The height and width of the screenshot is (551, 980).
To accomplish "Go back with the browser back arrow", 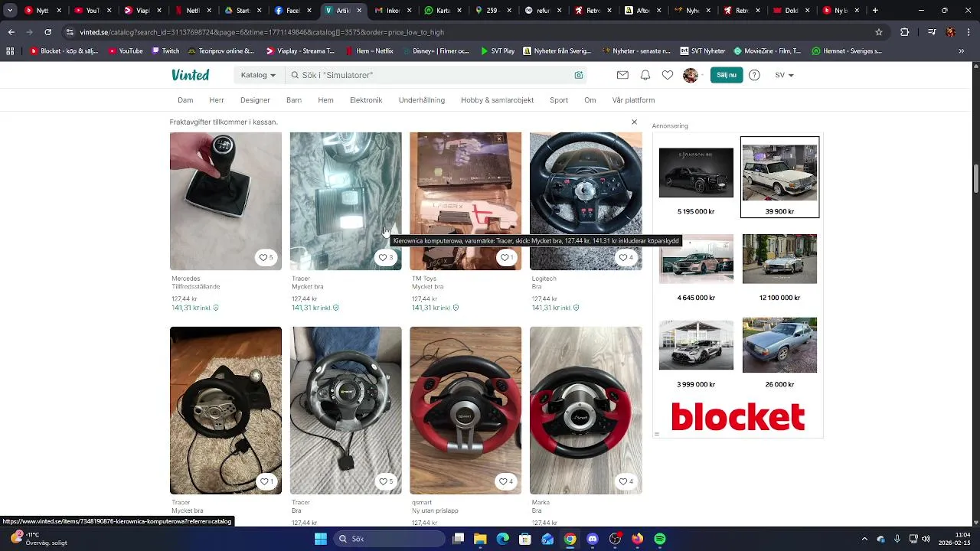I will click(11, 32).
